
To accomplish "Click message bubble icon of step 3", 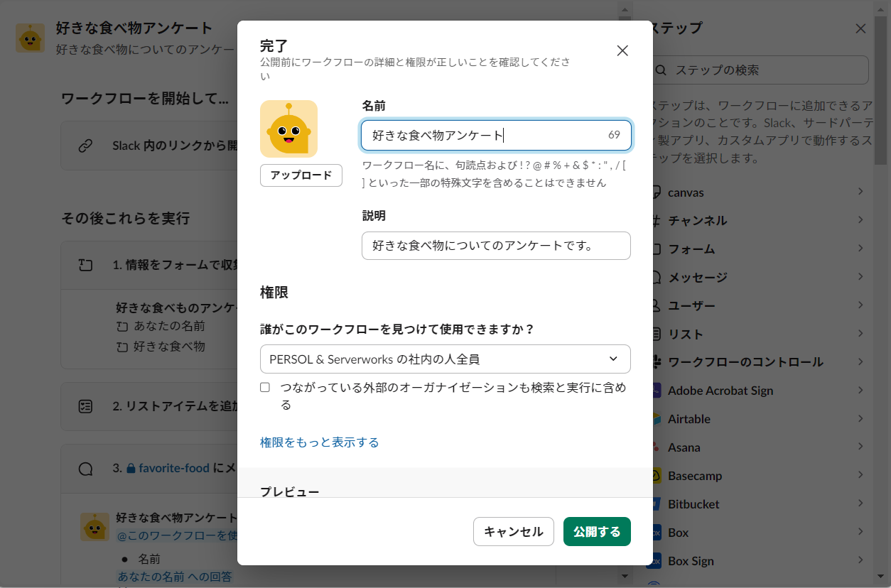I will coord(85,469).
